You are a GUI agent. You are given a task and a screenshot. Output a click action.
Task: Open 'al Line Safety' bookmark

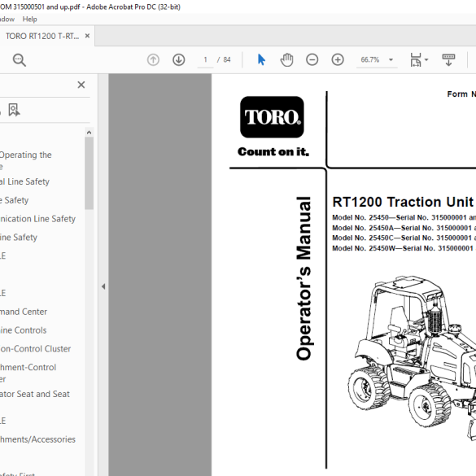click(24, 181)
